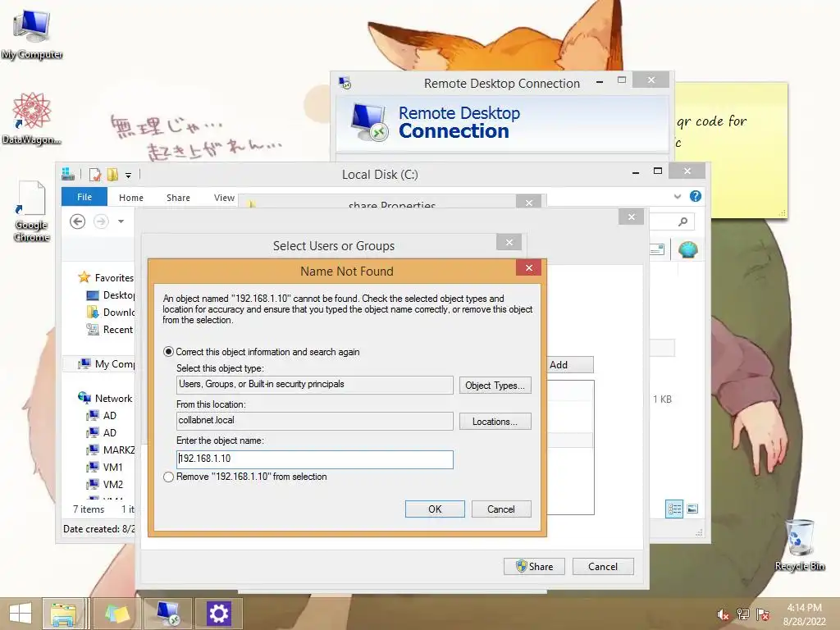Open the Recycle Bin icon
Screen dimensions: 840x630
[x=800, y=545]
